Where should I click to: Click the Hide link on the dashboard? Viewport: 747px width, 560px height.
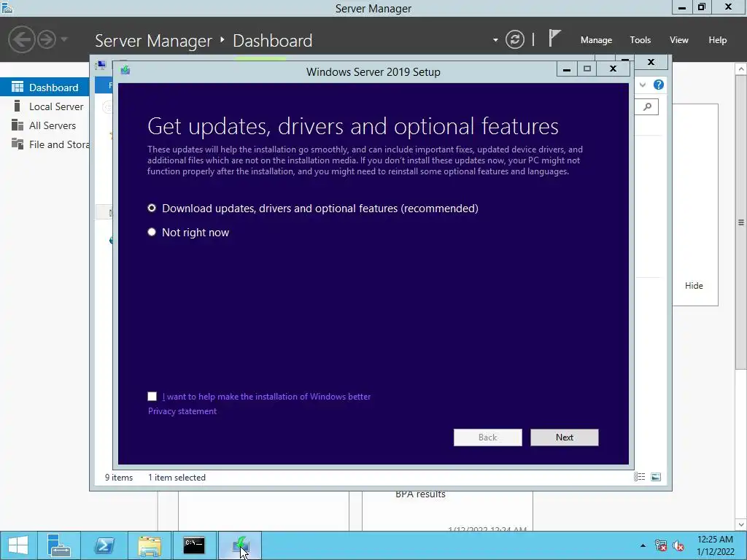694,286
